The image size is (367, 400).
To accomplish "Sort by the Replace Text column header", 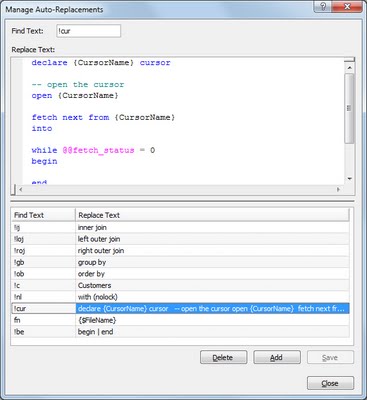I will pyautogui.click(x=213, y=215).
